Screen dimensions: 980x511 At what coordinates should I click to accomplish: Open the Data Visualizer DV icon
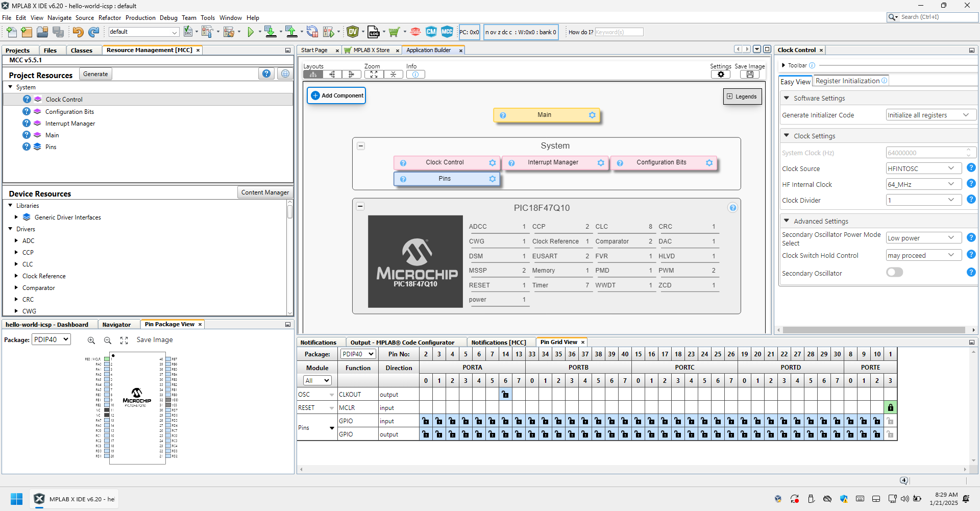click(x=353, y=32)
